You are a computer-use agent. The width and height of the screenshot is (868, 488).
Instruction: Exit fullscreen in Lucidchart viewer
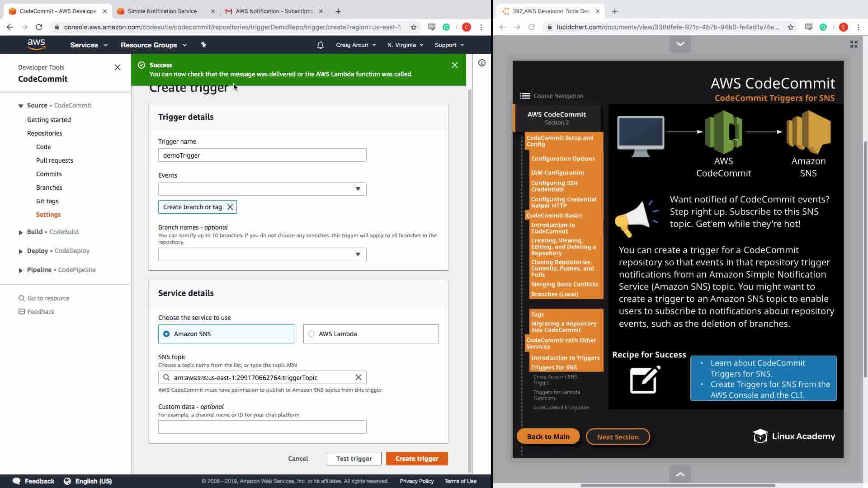click(854, 44)
